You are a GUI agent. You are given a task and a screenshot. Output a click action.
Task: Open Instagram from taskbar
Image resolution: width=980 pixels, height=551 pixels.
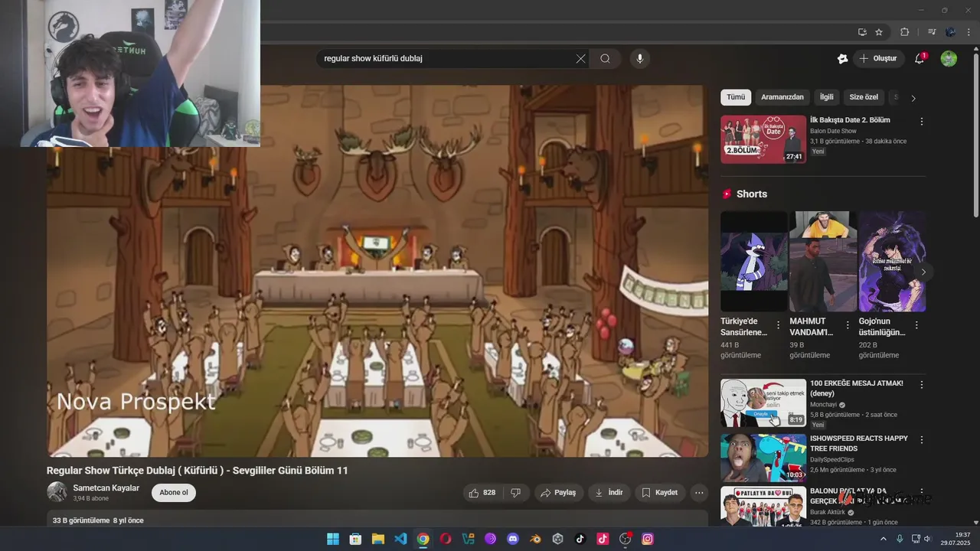coord(648,539)
